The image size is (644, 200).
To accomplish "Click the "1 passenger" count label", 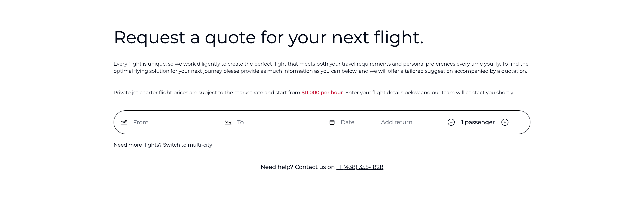I will pyautogui.click(x=478, y=122).
